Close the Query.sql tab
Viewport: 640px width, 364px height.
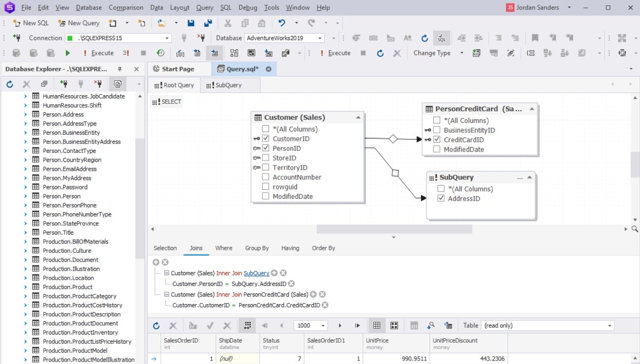point(269,69)
